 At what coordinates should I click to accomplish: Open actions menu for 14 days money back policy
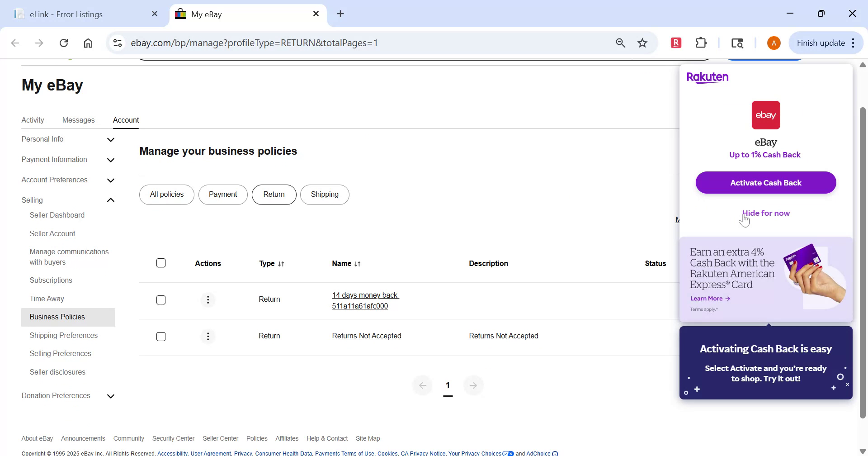click(208, 299)
